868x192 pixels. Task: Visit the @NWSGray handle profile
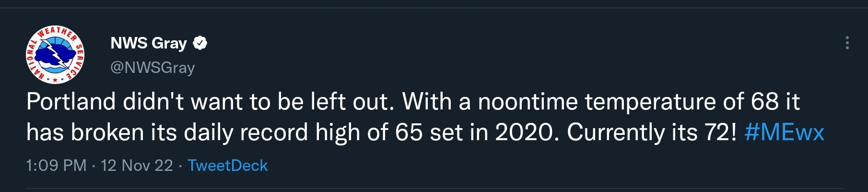coord(152,68)
